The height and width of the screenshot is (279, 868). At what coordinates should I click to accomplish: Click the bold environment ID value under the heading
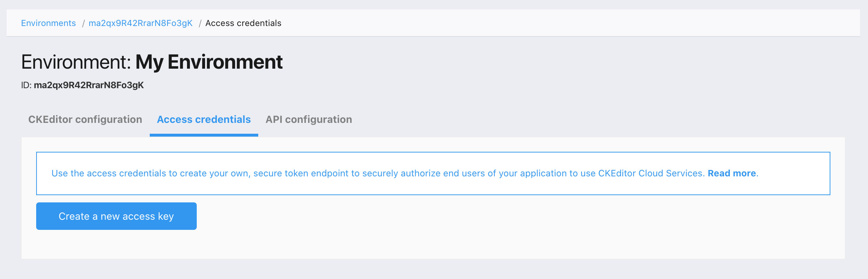click(x=89, y=85)
